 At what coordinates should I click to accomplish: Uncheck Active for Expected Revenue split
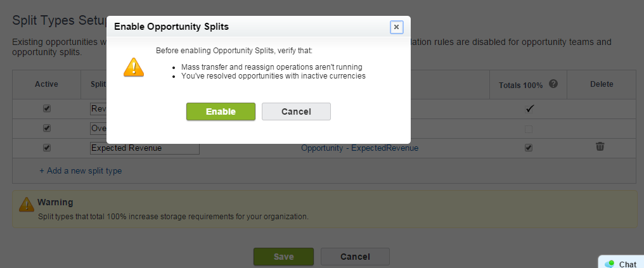click(47, 148)
